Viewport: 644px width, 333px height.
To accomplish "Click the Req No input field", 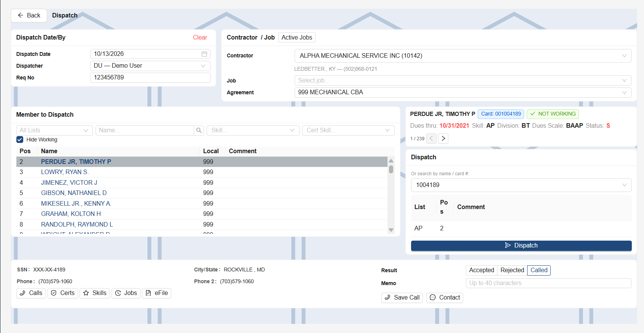I will coord(150,78).
